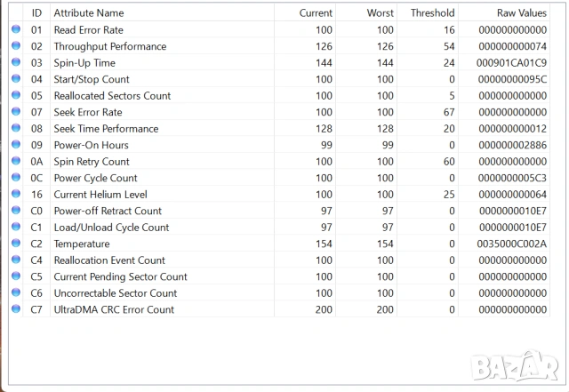Screen dimensions: 569x392
Task: Sort table by Current column header
Action: 316,13
